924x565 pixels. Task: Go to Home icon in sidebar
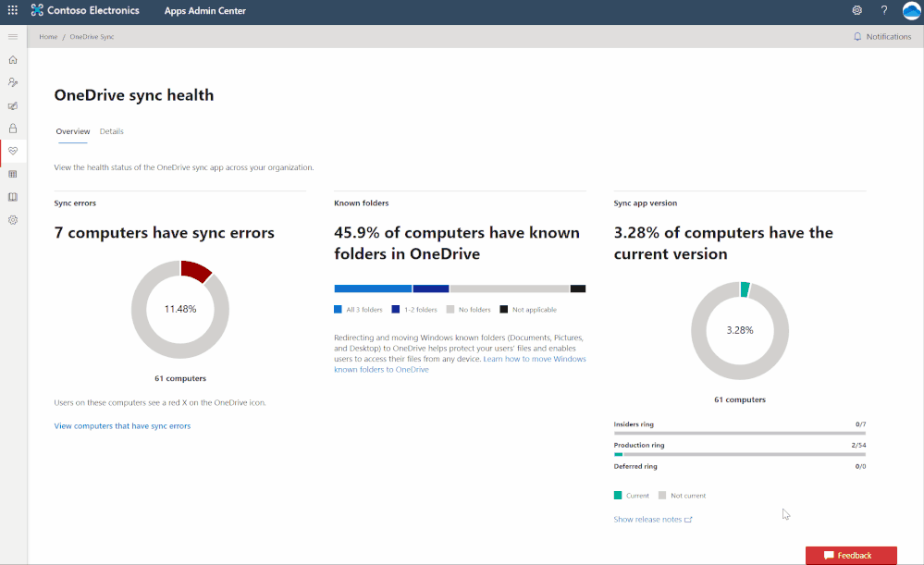13,59
